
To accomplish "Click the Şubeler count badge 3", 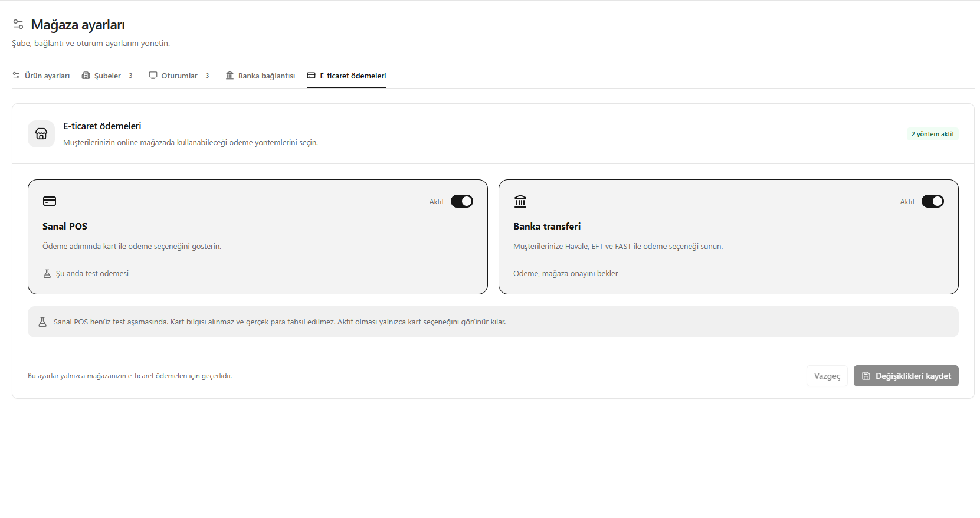I will click(x=130, y=76).
